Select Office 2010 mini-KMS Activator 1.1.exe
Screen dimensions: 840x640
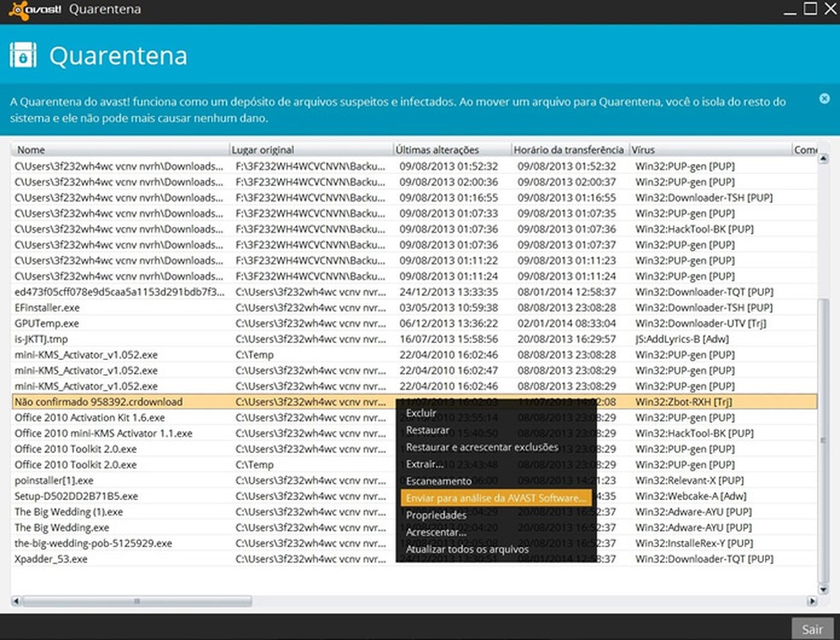pos(414,433)
